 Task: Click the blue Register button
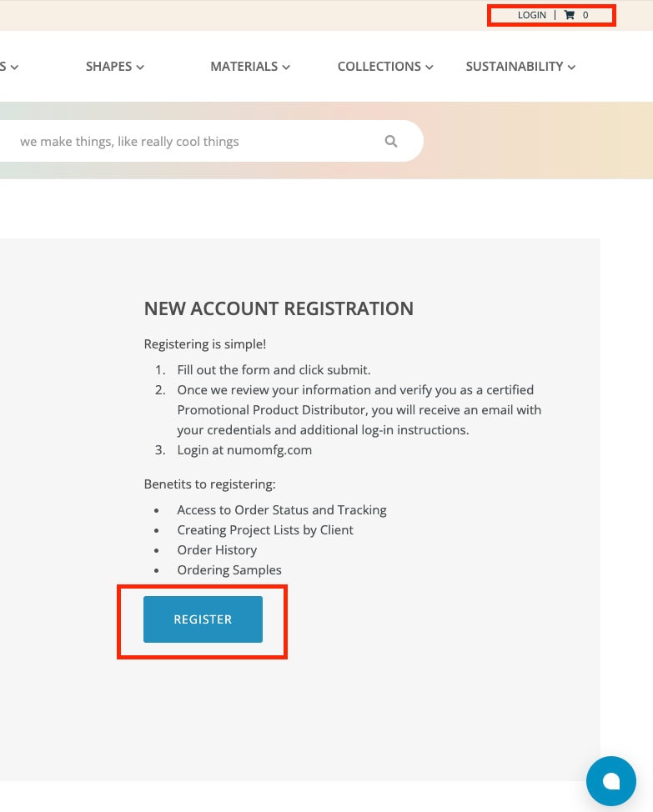pyautogui.click(x=203, y=619)
